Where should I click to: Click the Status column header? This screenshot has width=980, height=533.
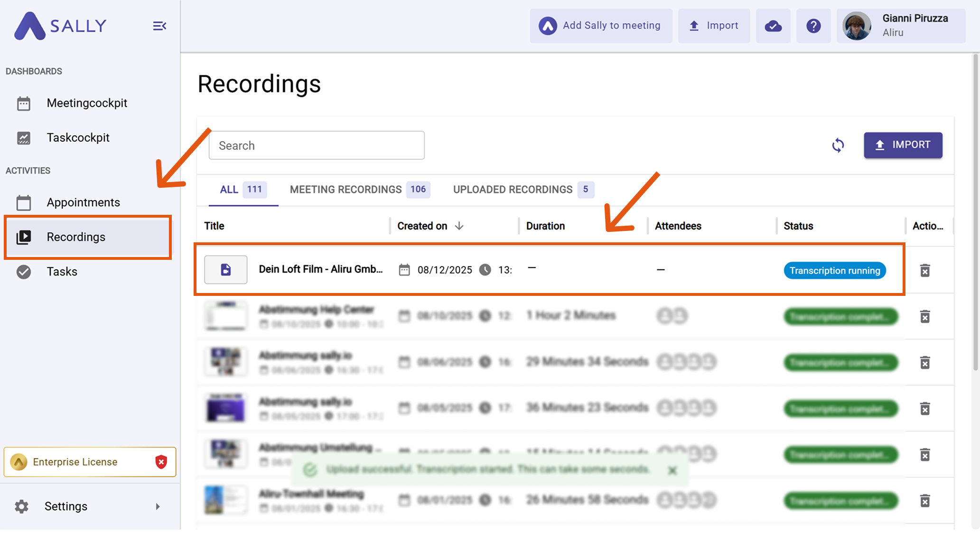click(x=798, y=226)
